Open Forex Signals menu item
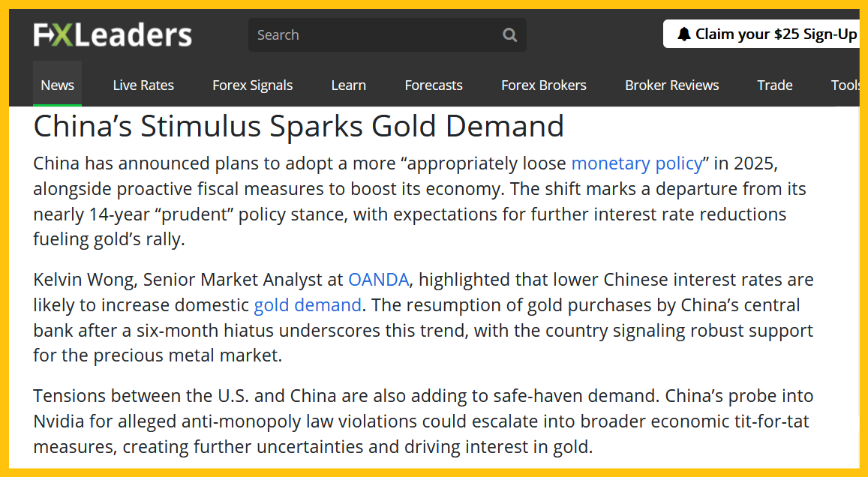868x477 pixels. [252, 85]
